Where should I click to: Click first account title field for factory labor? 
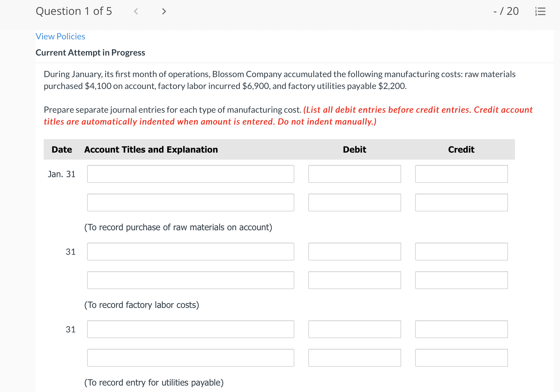(190, 252)
